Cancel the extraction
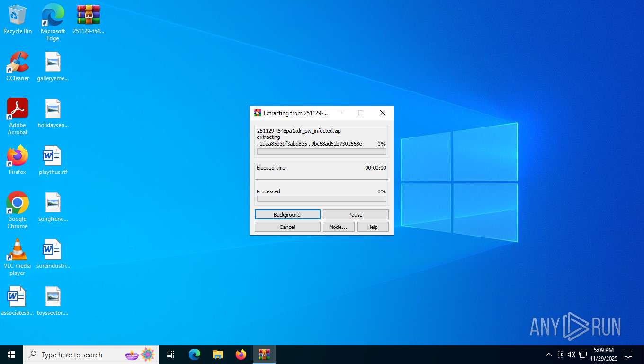Screen dimensions: 644x364 pyautogui.click(x=287, y=227)
